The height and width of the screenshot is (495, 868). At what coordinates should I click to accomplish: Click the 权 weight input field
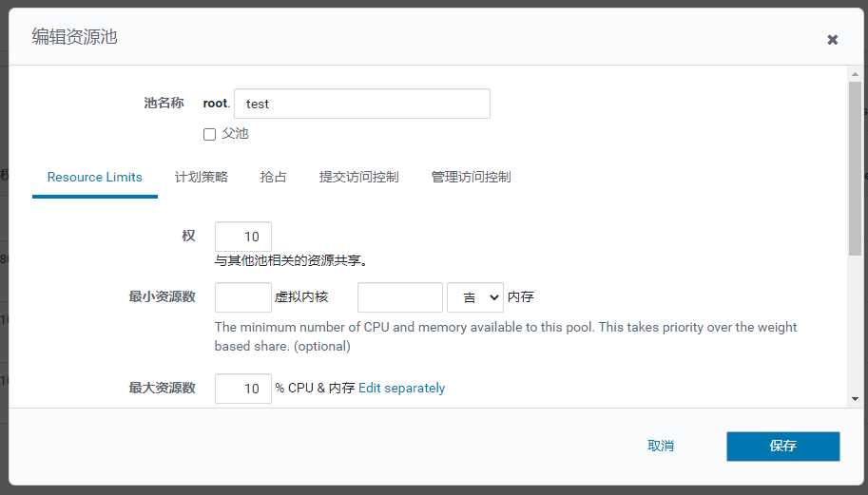(243, 237)
